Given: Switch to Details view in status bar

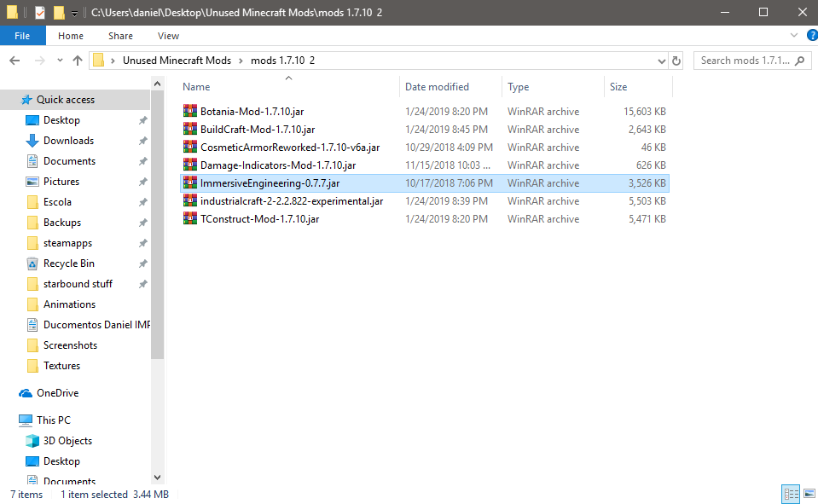Looking at the screenshot, I should [x=791, y=494].
